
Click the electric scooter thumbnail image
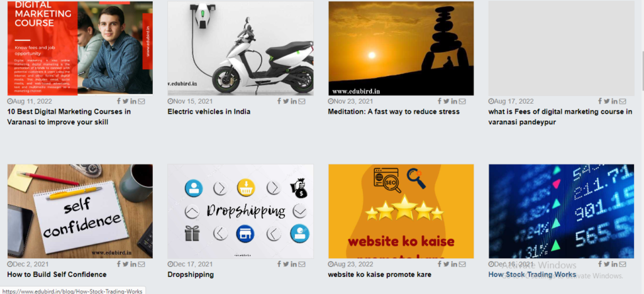click(240, 48)
